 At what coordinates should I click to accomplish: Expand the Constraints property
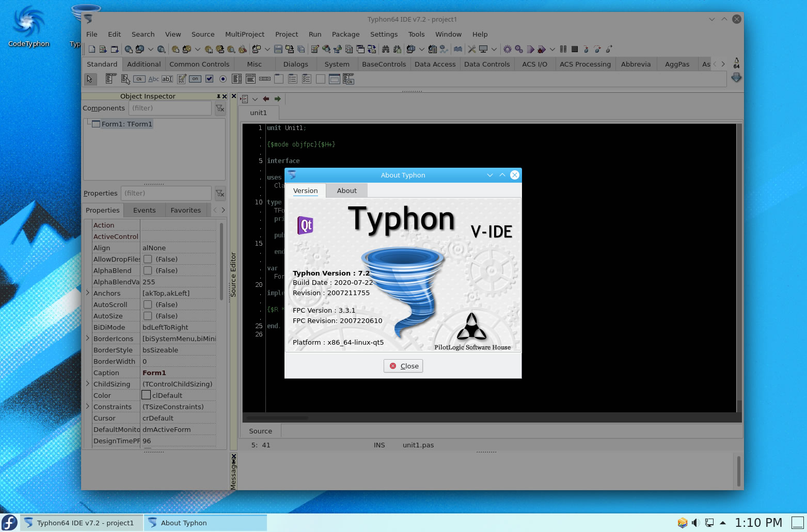(x=88, y=406)
